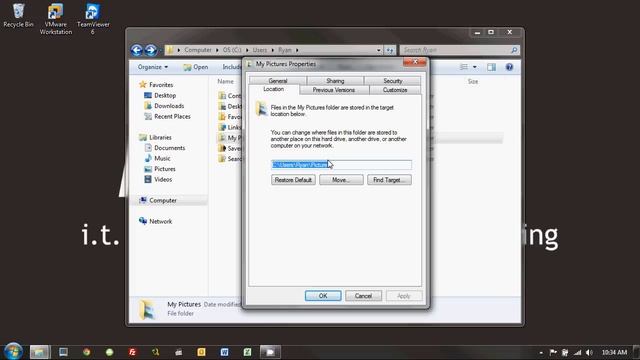Open Chrome from the taskbar
The width and height of the screenshot is (640, 360).
[x=87, y=352]
